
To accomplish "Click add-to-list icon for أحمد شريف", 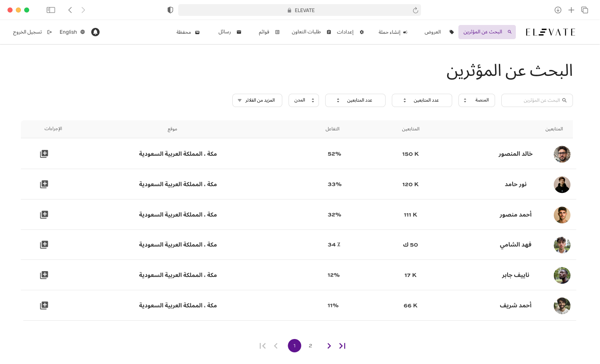I will [44, 305].
